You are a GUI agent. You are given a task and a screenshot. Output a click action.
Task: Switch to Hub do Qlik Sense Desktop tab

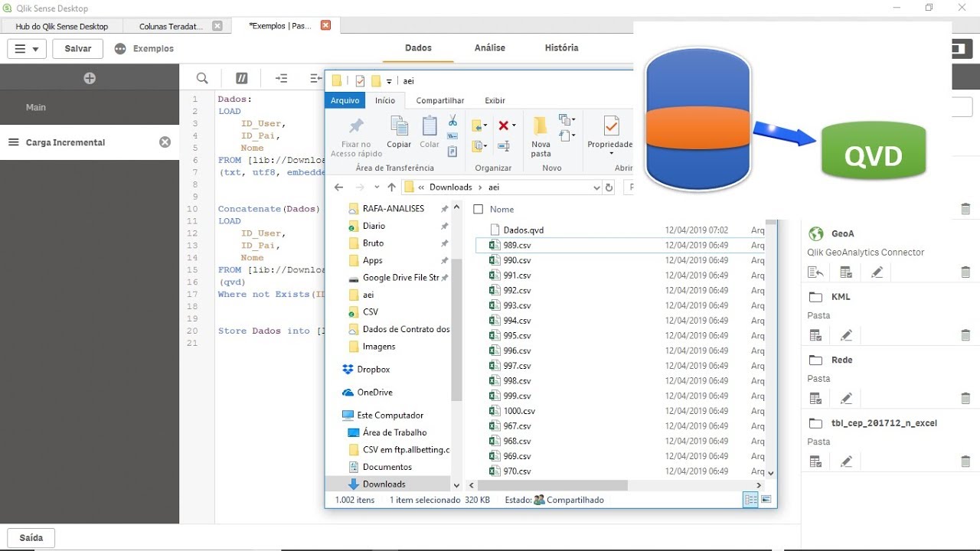click(62, 26)
